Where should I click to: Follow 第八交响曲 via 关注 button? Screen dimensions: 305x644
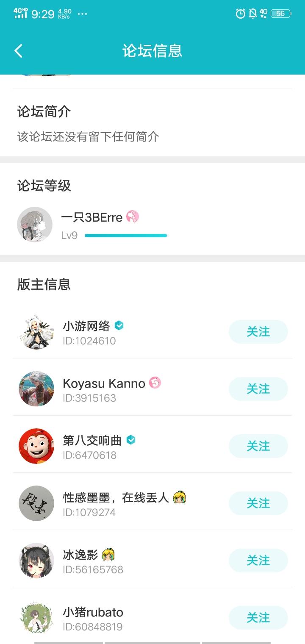258,446
